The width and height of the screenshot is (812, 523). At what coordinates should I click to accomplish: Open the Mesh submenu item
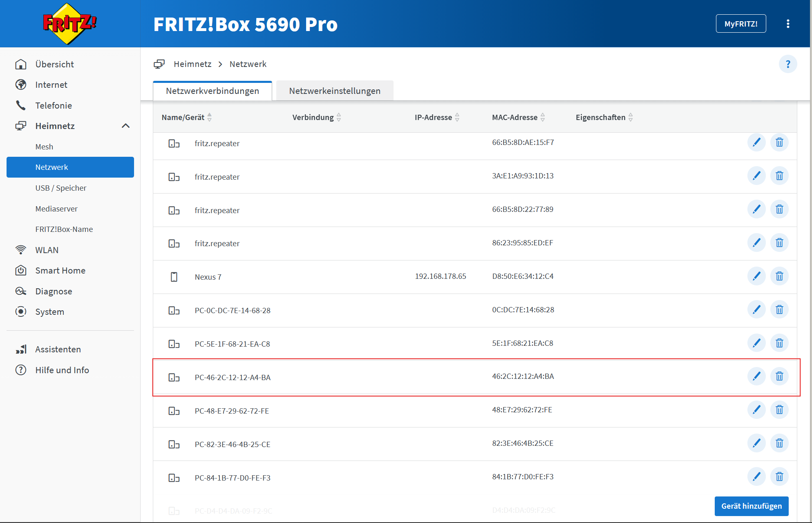click(x=44, y=147)
